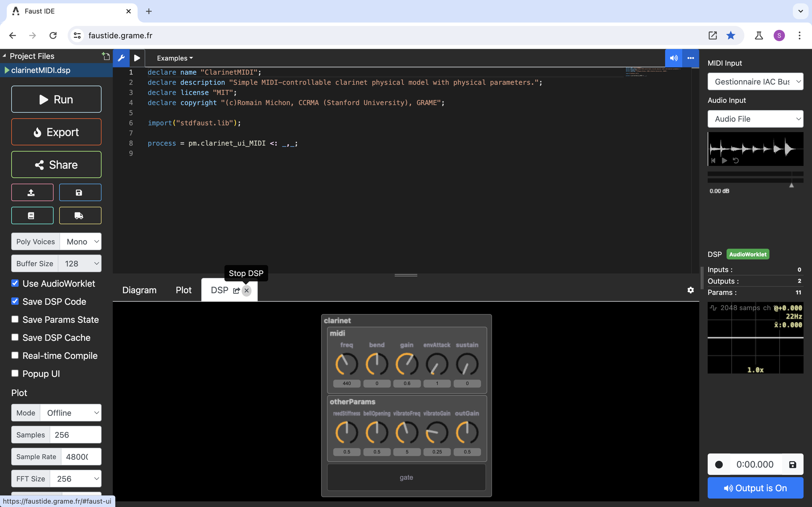Toggle the Save DSP Code checkbox
This screenshot has height=507, width=812.
[15, 301]
